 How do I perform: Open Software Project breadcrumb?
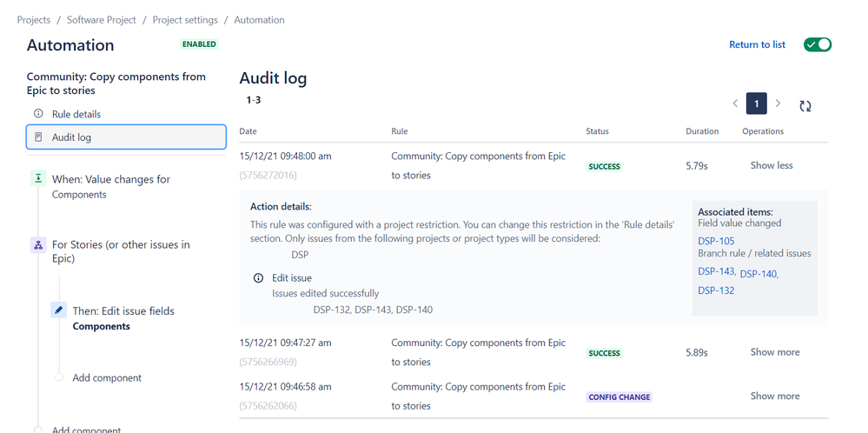[102, 20]
